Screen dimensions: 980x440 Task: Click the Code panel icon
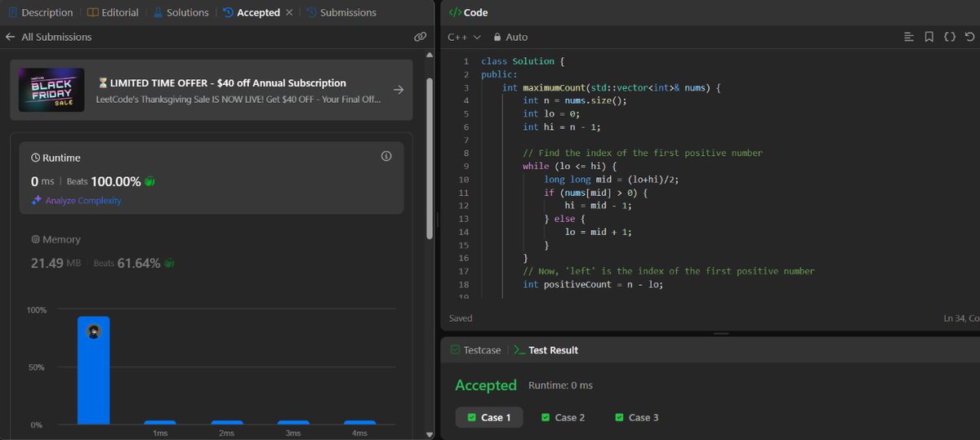455,12
